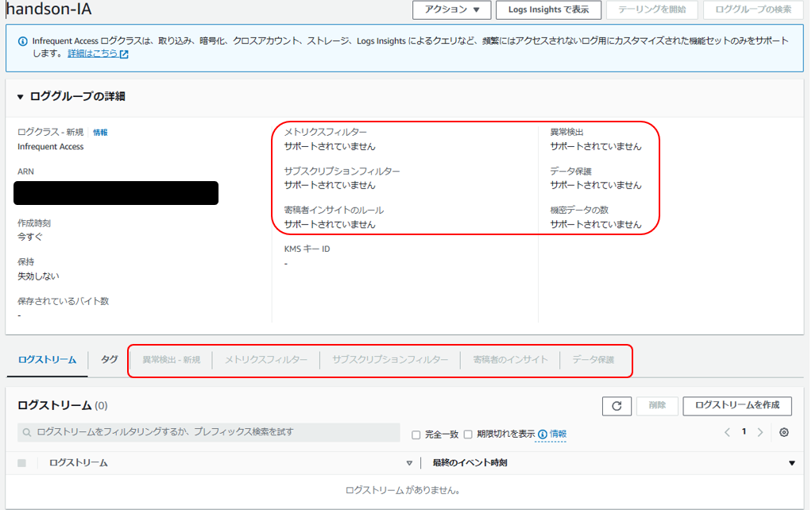Viewport: 812px width, 510px height.
Task: Select the データ保護 tab
Action: point(593,360)
